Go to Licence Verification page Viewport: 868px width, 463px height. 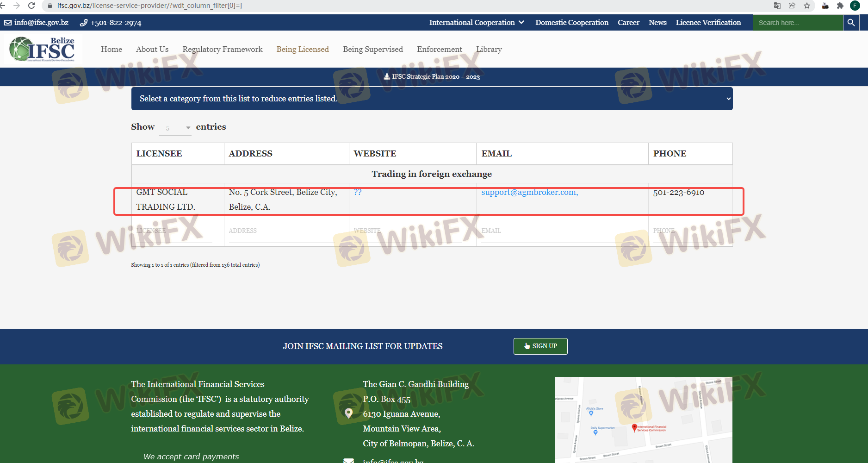708,23
